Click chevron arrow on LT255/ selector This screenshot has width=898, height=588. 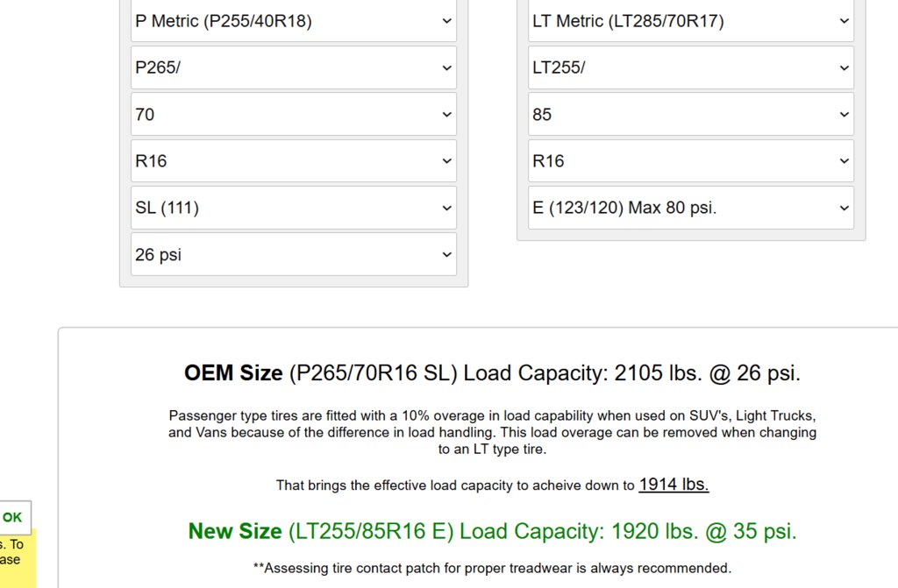tap(845, 68)
